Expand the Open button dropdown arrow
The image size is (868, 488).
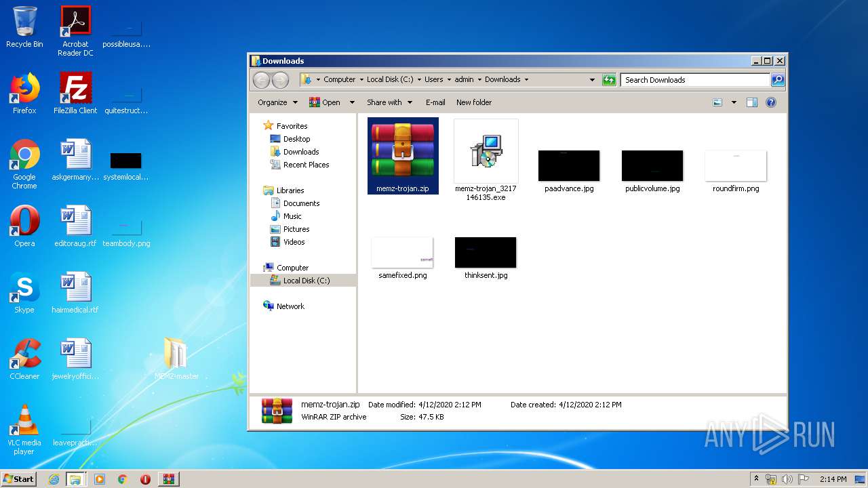point(352,102)
